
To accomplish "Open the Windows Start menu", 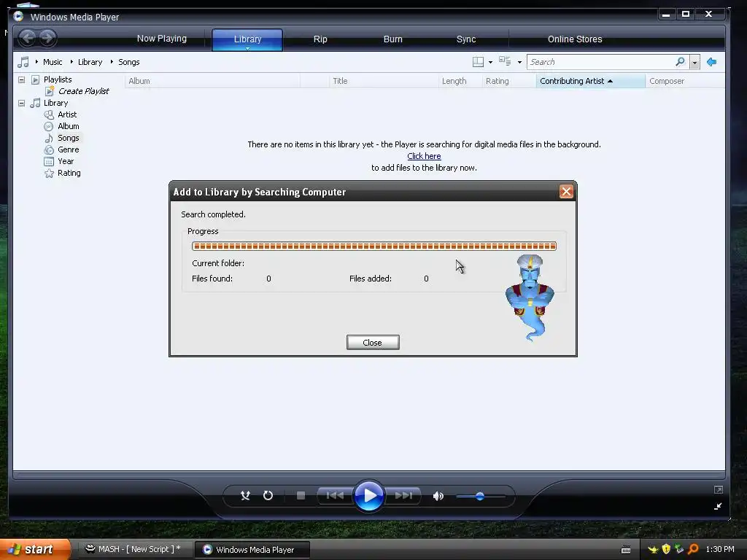I will pyautogui.click(x=35, y=549).
